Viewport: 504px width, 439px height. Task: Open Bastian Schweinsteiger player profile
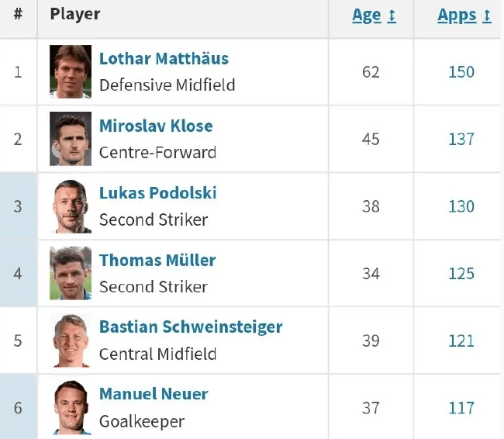coord(191,327)
